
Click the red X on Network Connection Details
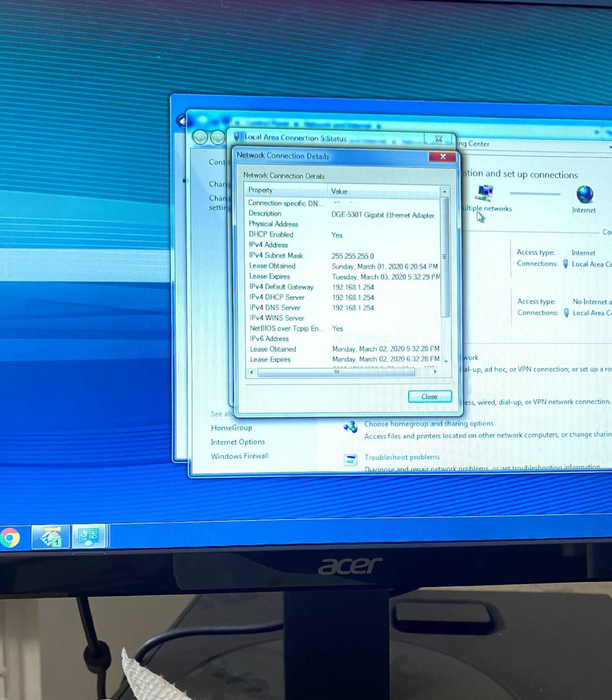[442, 157]
